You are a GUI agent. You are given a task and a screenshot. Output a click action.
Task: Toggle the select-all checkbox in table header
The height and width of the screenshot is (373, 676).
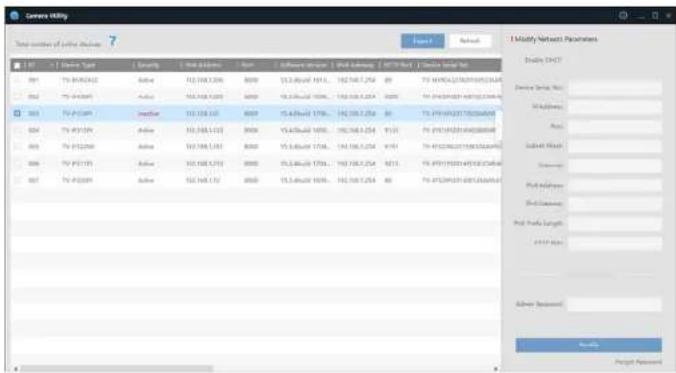click(17, 66)
